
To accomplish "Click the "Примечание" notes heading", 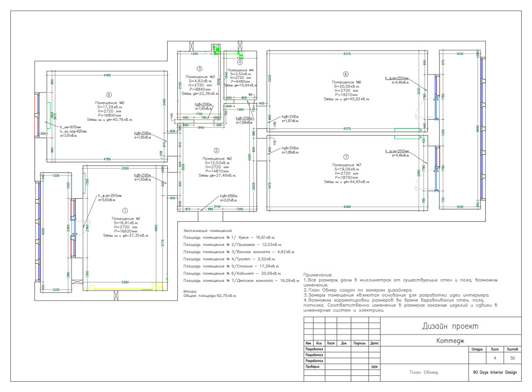I will (318, 274).
